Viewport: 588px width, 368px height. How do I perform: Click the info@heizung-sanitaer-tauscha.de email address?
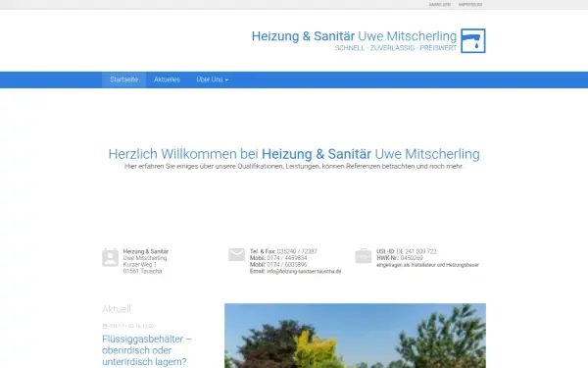click(304, 271)
